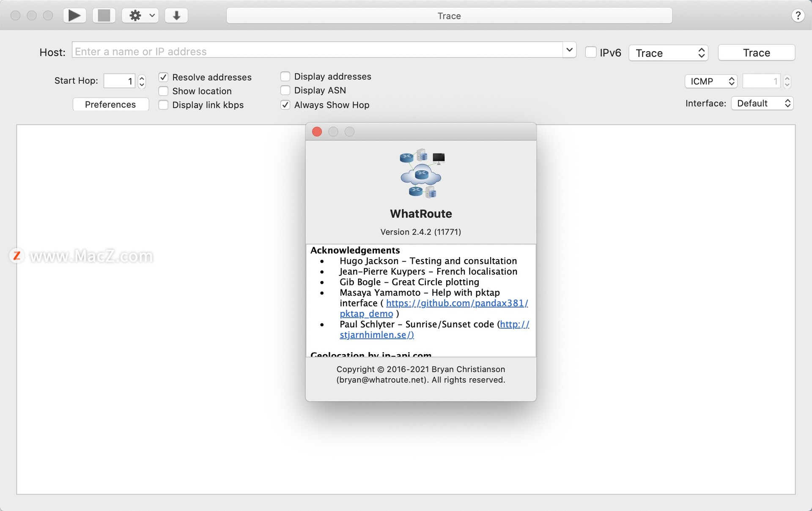
Task: Click the Hugo Jackson acknowledgement line
Action: tap(428, 261)
